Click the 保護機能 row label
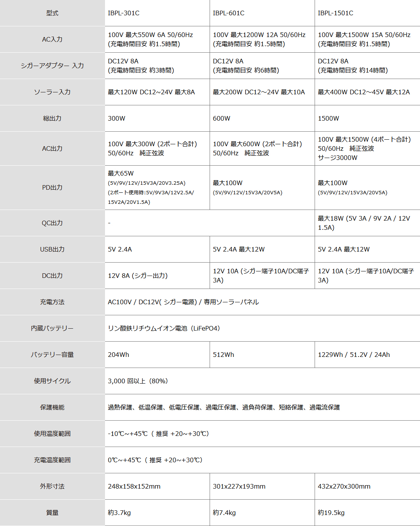 click(52, 407)
